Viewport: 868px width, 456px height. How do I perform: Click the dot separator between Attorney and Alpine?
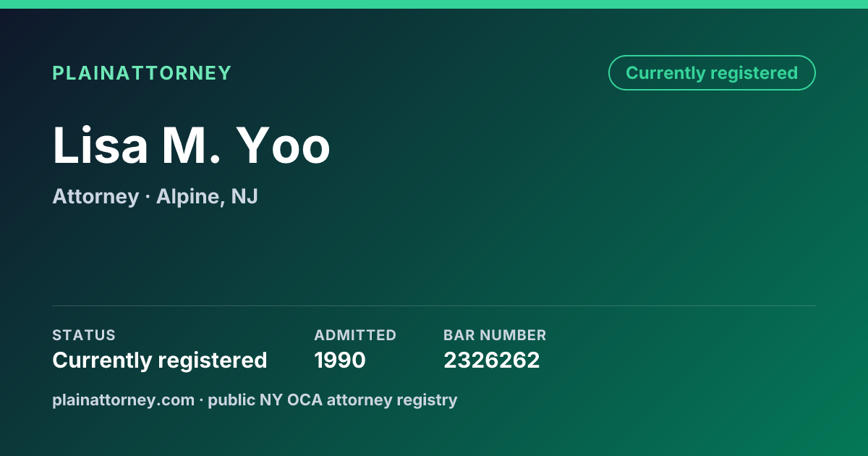[148, 197]
